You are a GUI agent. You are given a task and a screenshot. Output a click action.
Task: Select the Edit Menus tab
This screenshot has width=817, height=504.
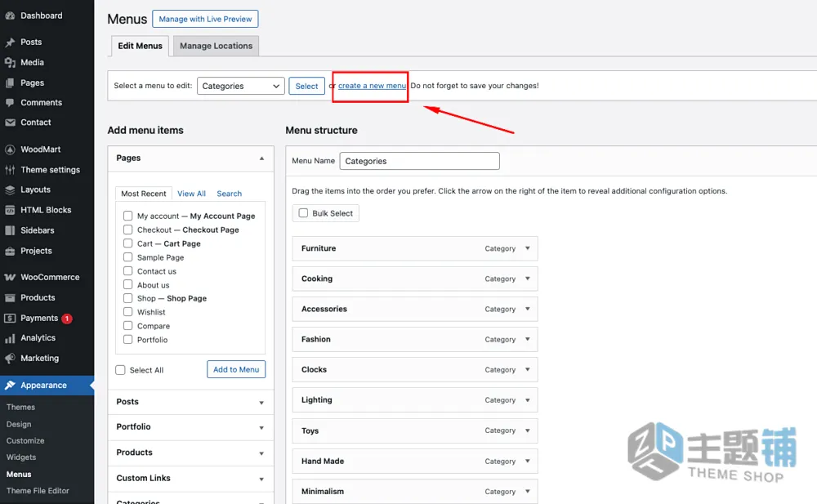coord(140,46)
